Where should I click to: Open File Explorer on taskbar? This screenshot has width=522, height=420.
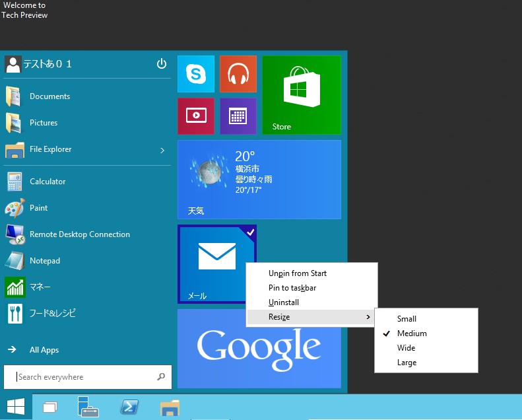coord(170,407)
